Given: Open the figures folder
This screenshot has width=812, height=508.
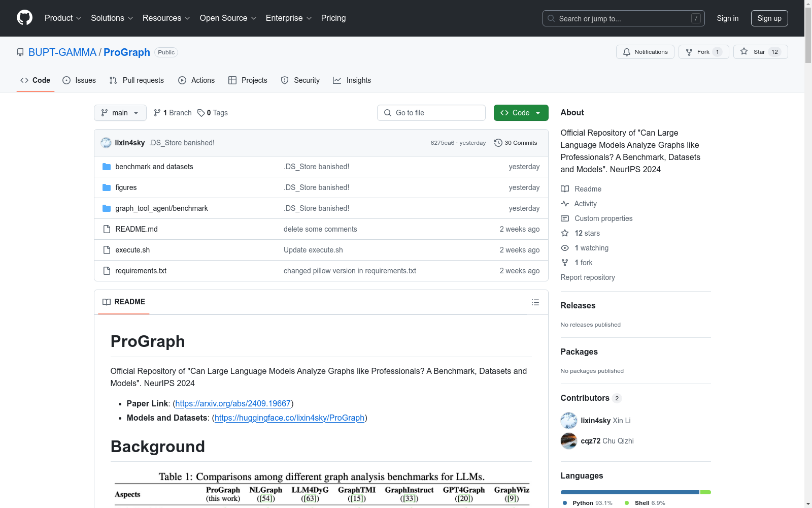Looking at the screenshot, I should pyautogui.click(x=126, y=187).
